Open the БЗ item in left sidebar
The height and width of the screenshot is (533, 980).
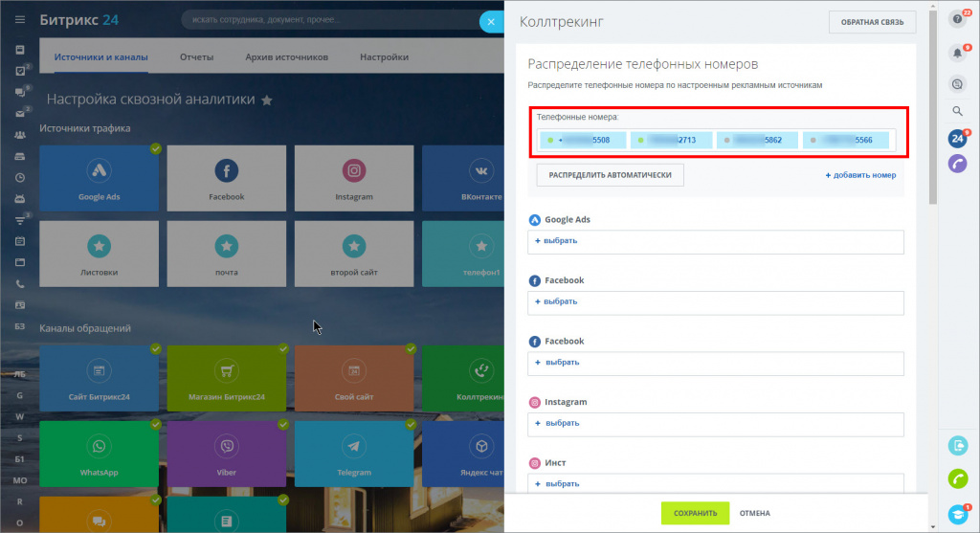20,327
